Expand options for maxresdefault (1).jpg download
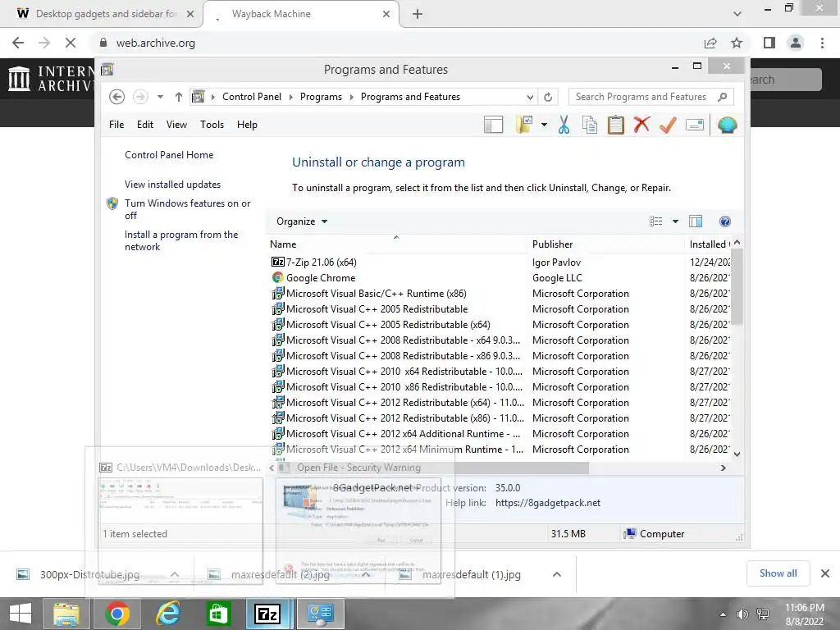Screen dimensions: 840x630 click(557, 574)
